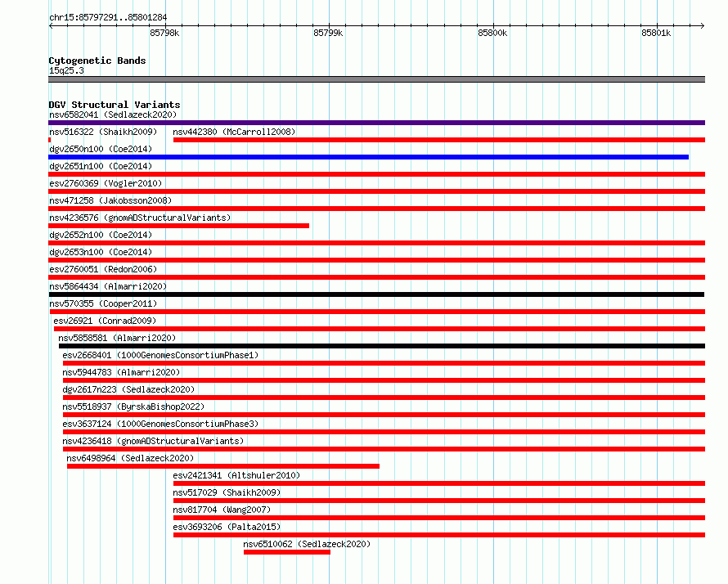Click the 85801k ruler mark

click(x=656, y=33)
